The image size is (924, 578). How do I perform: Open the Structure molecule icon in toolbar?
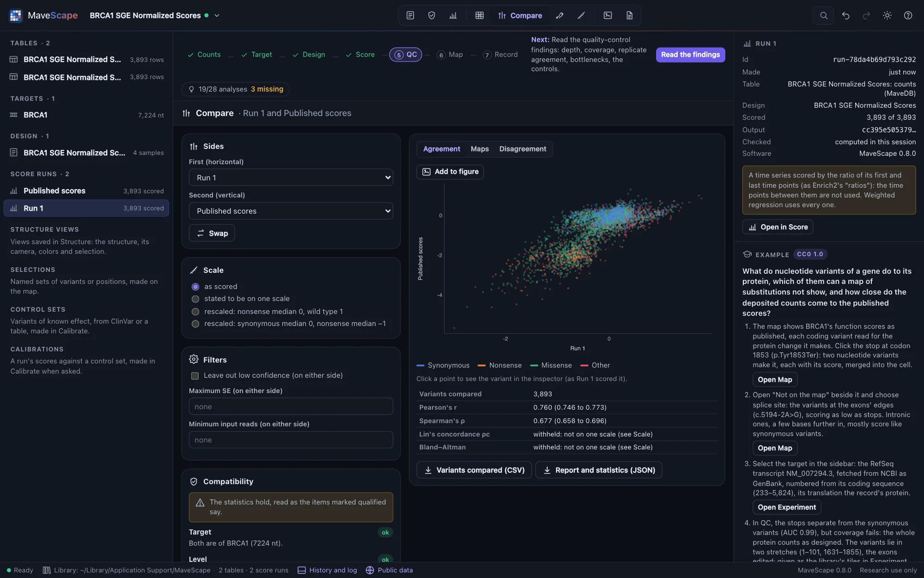coord(559,15)
